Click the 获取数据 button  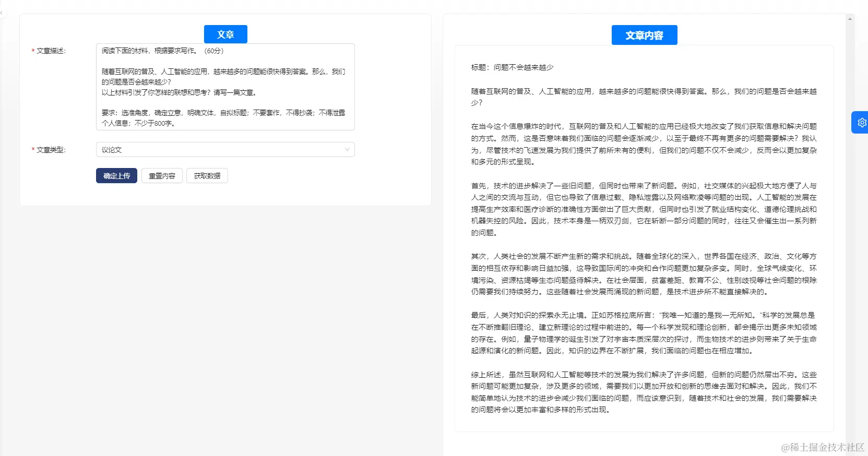pyautogui.click(x=207, y=176)
